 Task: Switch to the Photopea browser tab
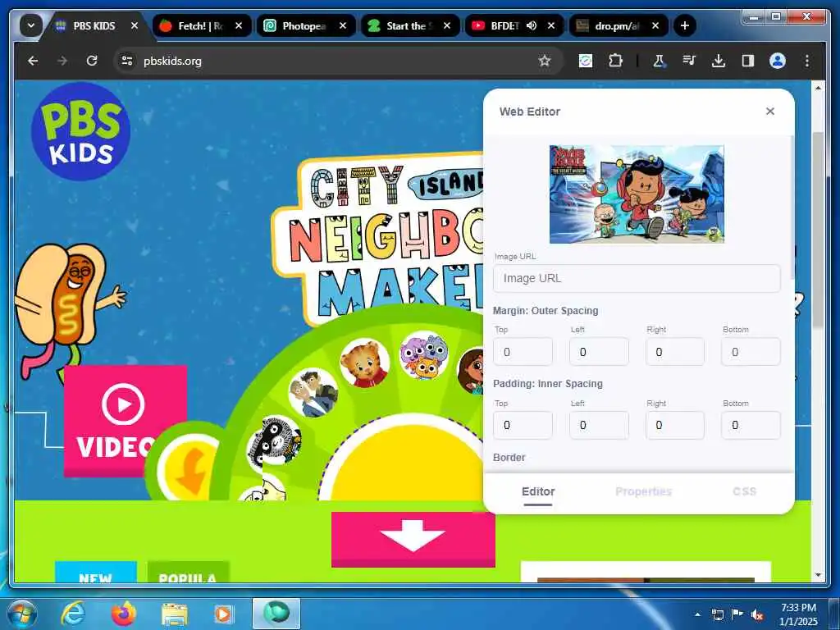[306, 25]
